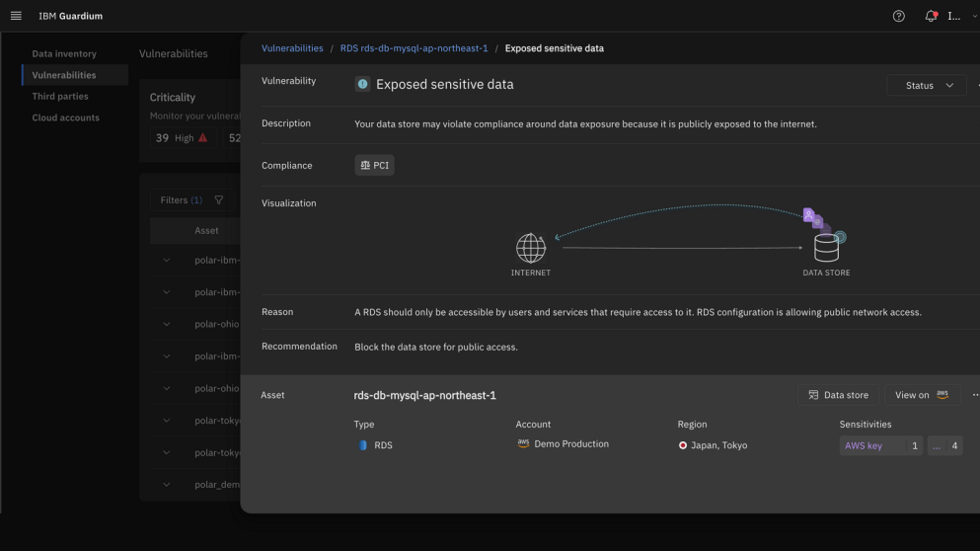This screenshot has width=980, height=551.
Task: Open the user account menu
Action: coord(961,16)
